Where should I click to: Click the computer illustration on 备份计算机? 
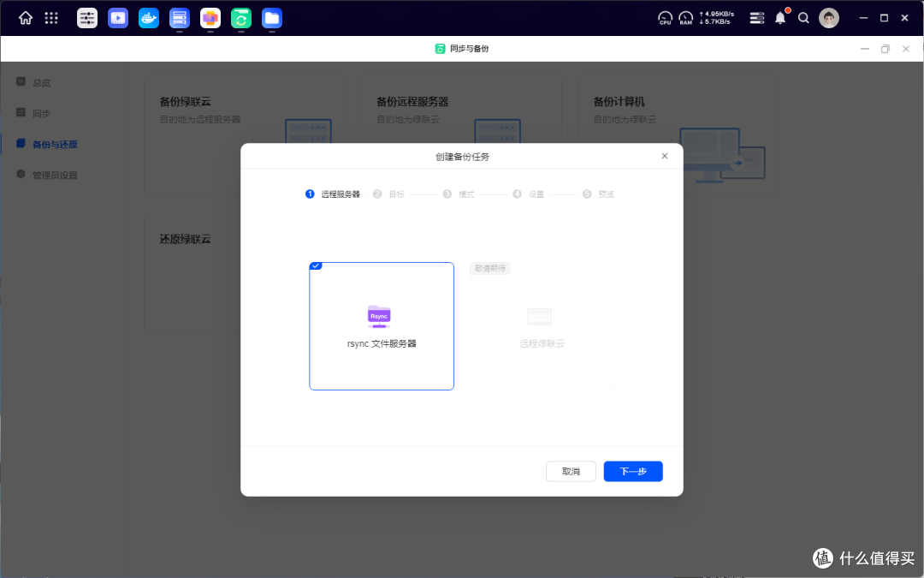click(722, 154)
